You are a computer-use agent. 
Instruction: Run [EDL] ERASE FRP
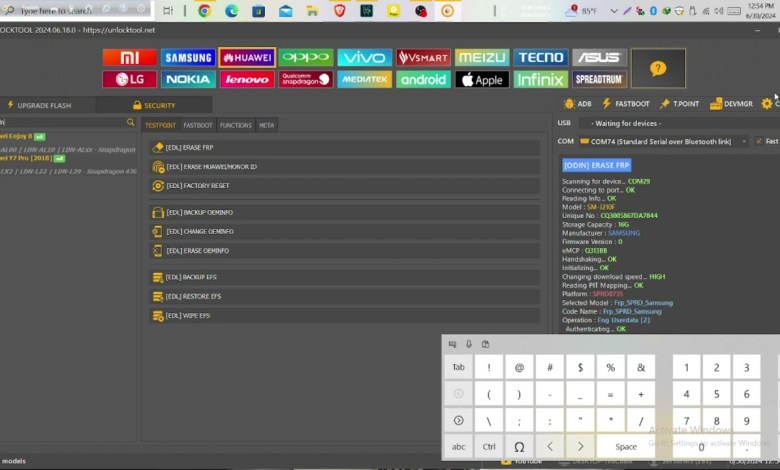pyautogui.click(x=344, y=148)
